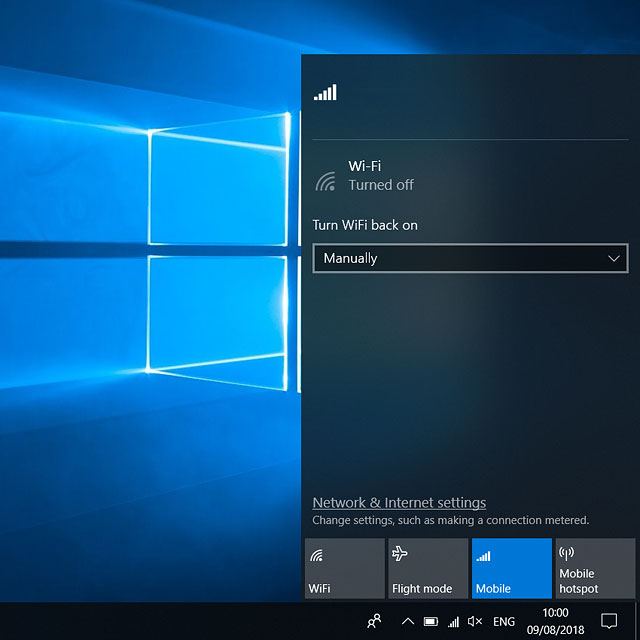Show hidden icons in system tray
The image size is (640, 640).
point(408,621)
